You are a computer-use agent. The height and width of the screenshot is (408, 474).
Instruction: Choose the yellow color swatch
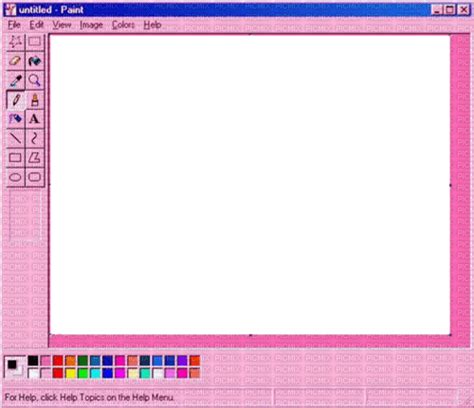click(70, 373)
